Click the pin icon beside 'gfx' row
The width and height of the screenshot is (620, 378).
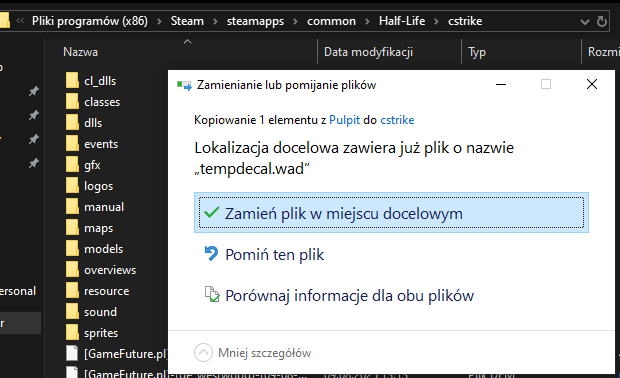[x=34, y=163]
